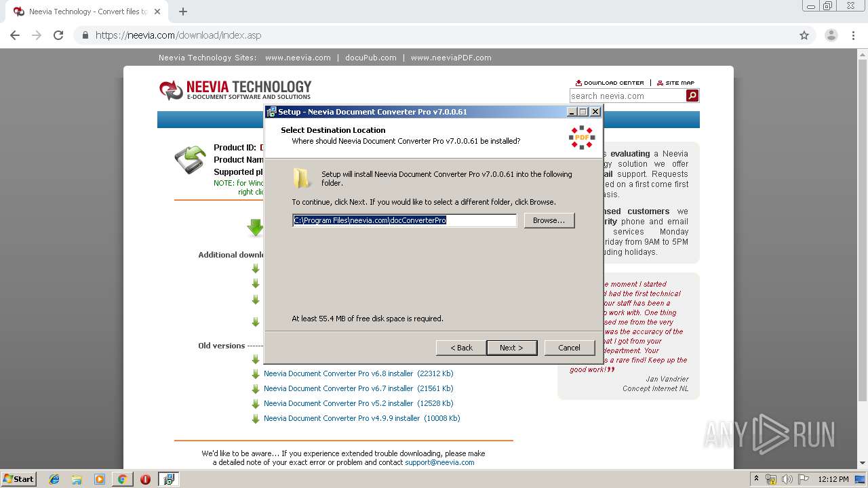Image resolution: width=868 pixels, height=488 pixels.
Task: Click the site lock security icon
Action: point(85,35)
